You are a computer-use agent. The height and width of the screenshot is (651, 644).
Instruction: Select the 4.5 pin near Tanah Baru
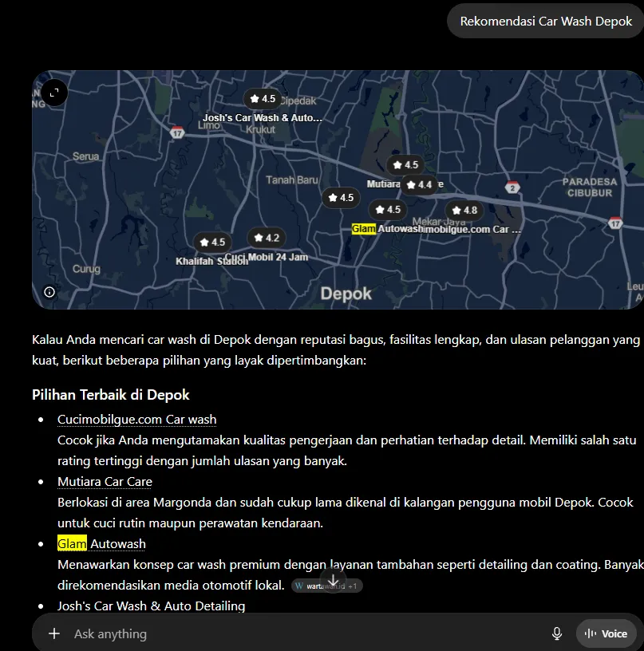coord(341,198)
